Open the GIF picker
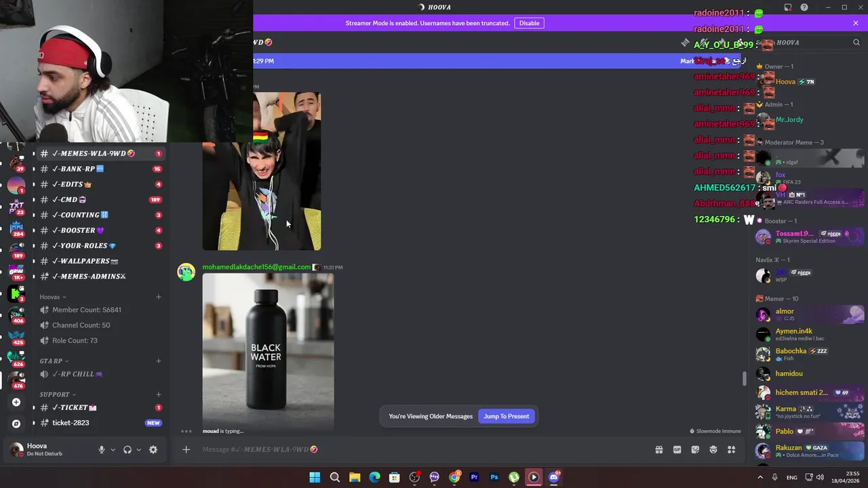 pos(677,449)
